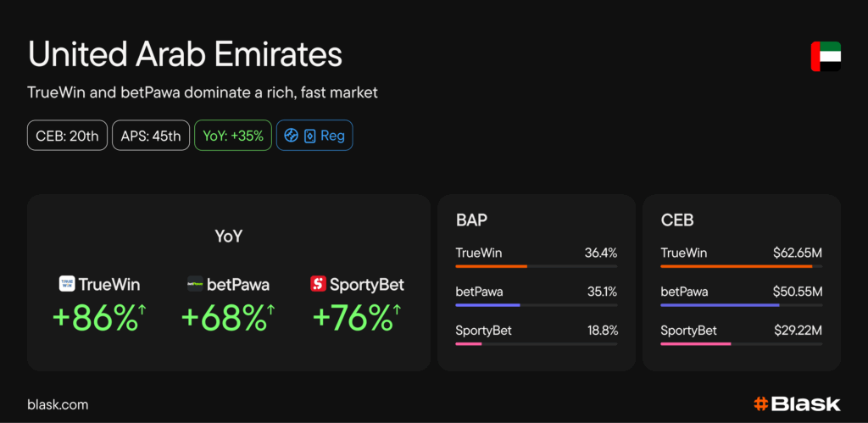Click the sports ball icon in Reg badge

click(x=291, y=136)
